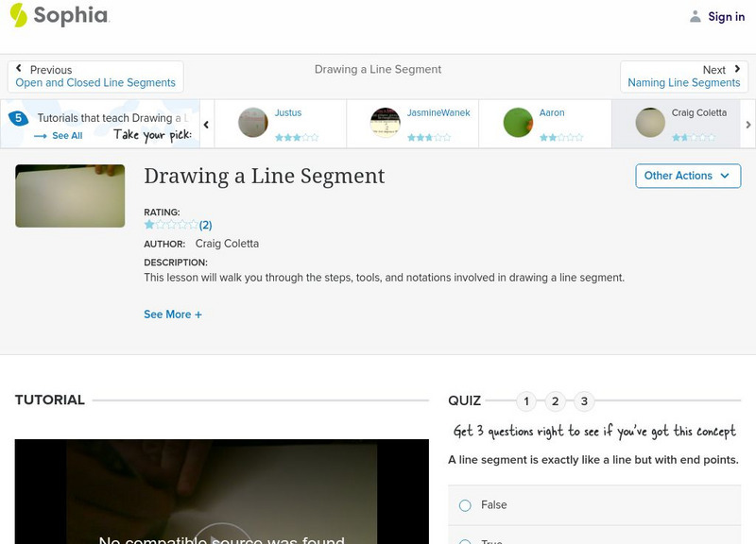Select quiz step 2 marker

click(555, 401)
